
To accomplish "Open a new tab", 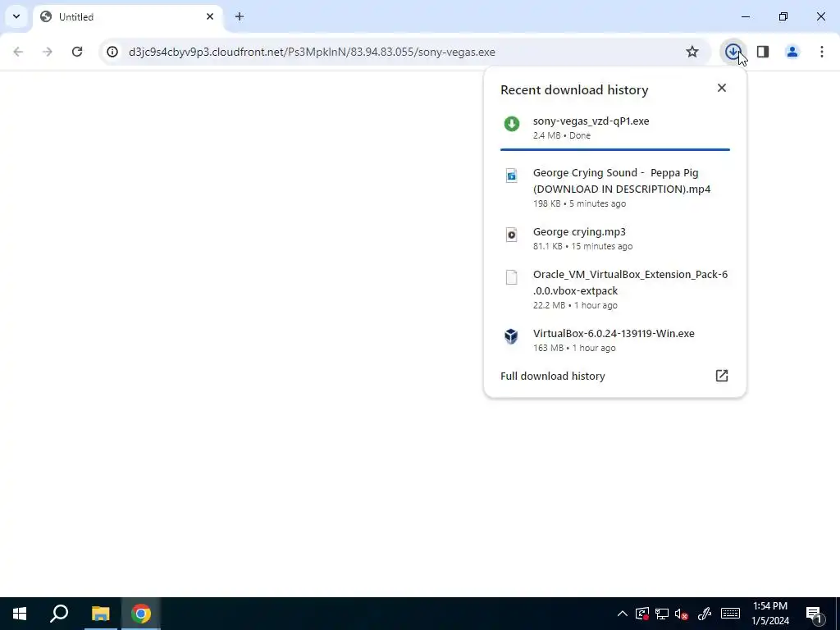I will click(x=240, y=16).
